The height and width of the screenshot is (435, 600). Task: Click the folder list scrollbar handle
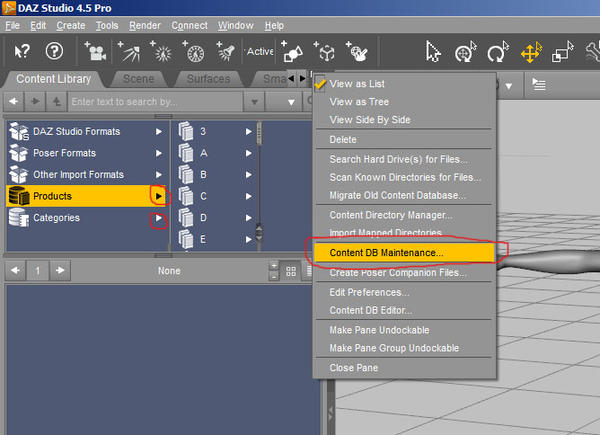[x=259, y=134]
